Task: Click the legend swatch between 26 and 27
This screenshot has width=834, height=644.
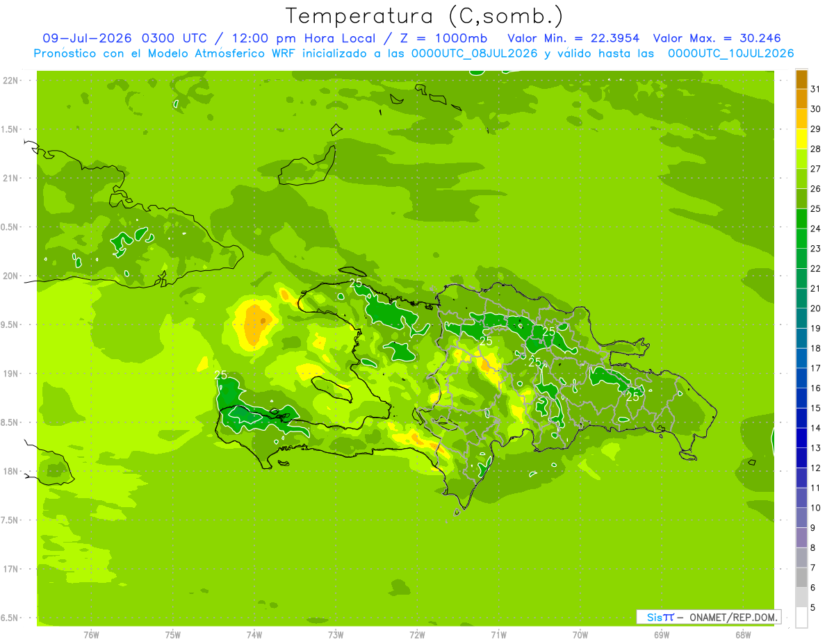Action: coord(801,179)
